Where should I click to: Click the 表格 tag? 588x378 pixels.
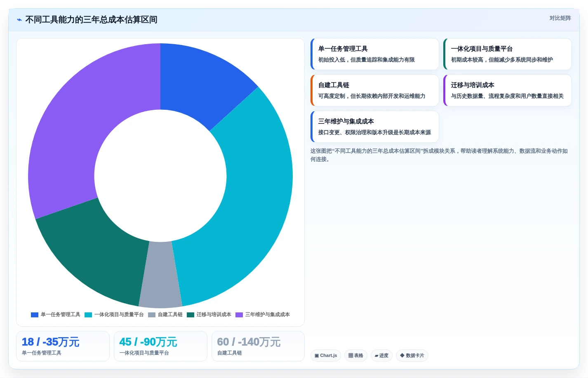(356, 355)
